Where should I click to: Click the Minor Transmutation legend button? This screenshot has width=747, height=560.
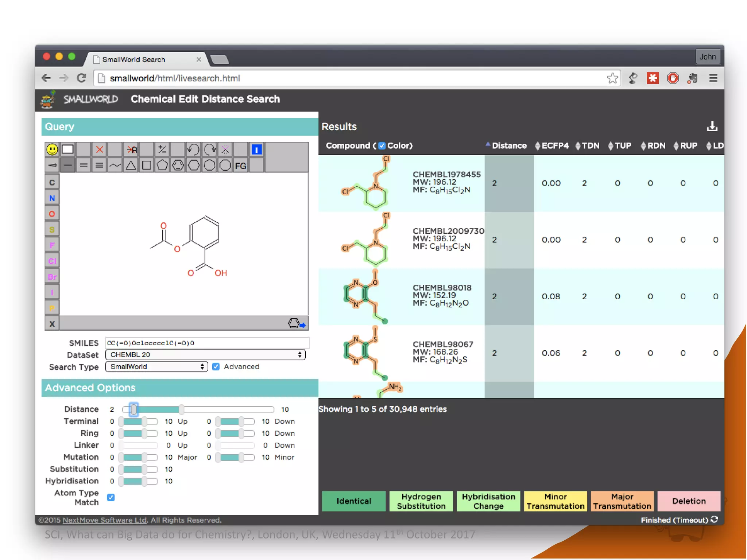coord(555,501)
